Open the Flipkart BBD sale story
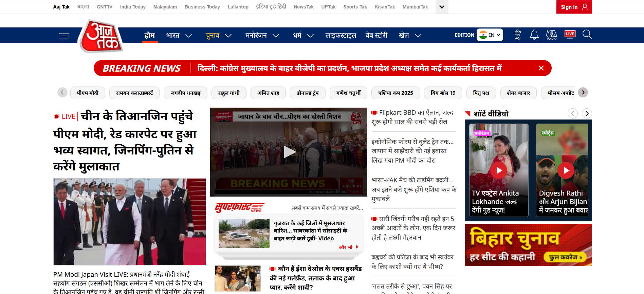This screenshot has height=294, width=644. [413, 117]
